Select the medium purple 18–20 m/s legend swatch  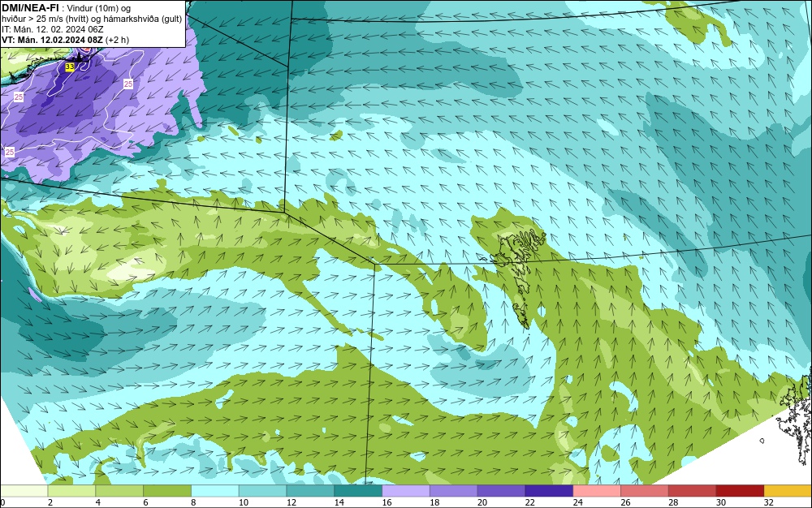tap(453, 491)
